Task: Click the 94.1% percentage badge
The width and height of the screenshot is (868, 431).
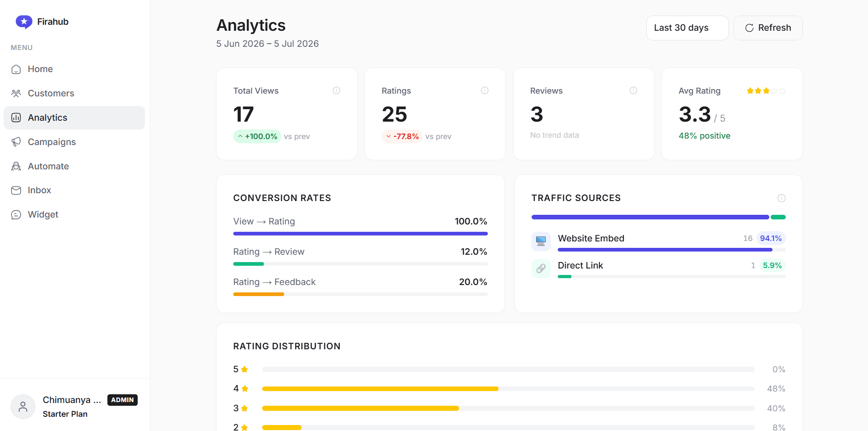Action: click(x=771, y=238)
